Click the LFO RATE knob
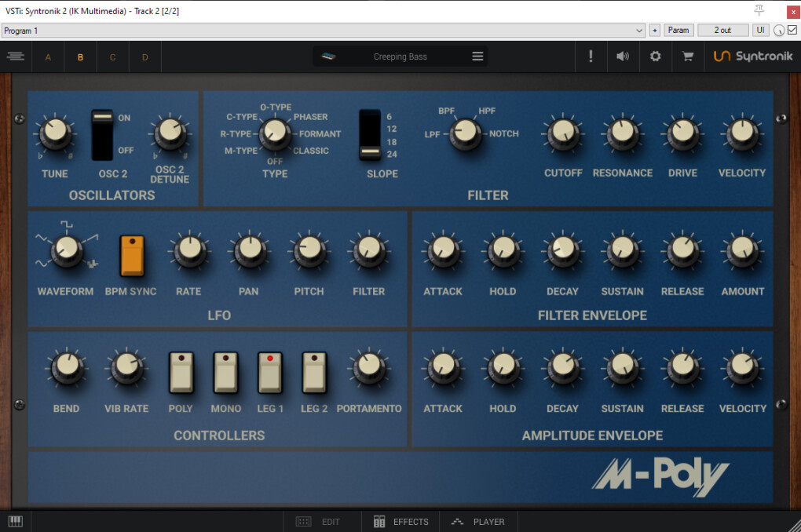Image resolution: width=801 pixels, height=532 pixels. (x=190, y=250)
